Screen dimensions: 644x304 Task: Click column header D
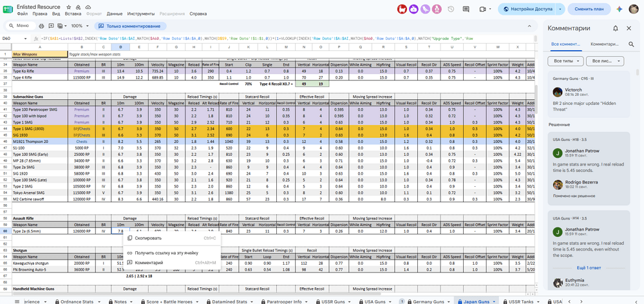pos(120,46)
